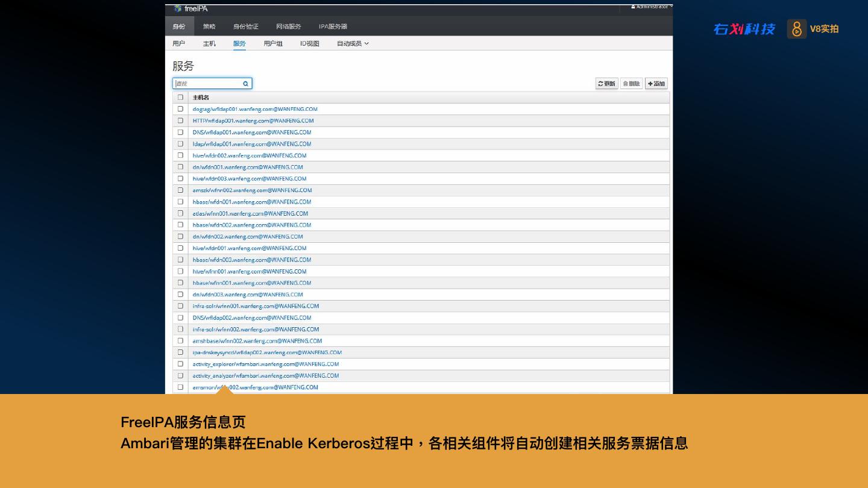
Task: Open the dogtag/wfldap001.wanfeng.com service link
Action: 255,109
